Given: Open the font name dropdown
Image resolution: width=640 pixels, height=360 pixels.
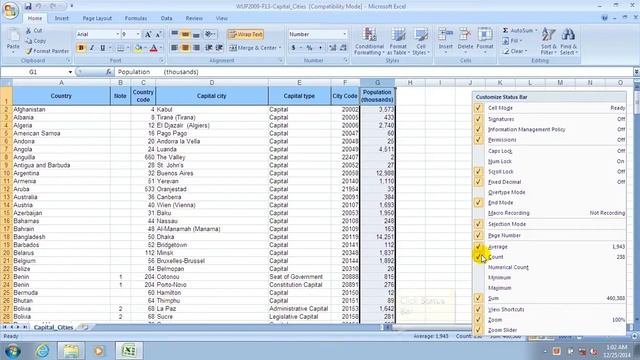Looking at the screenshot, I should coord(118,34).
